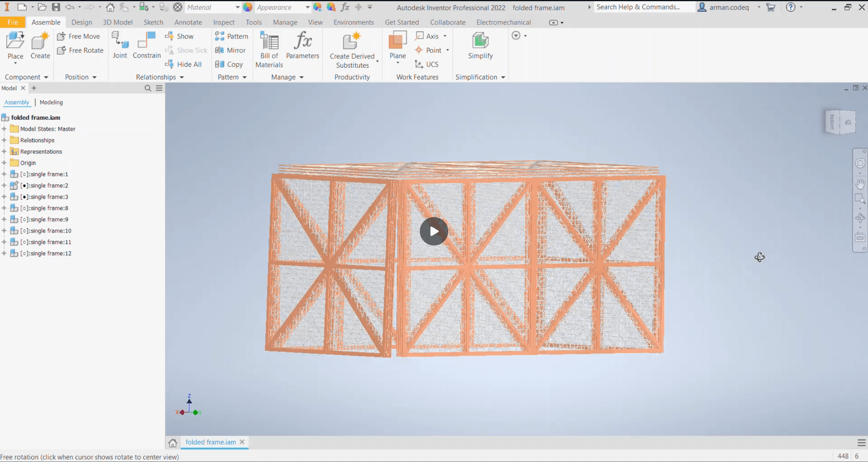Expand single frame:10 tree node

tap(4, 231)
